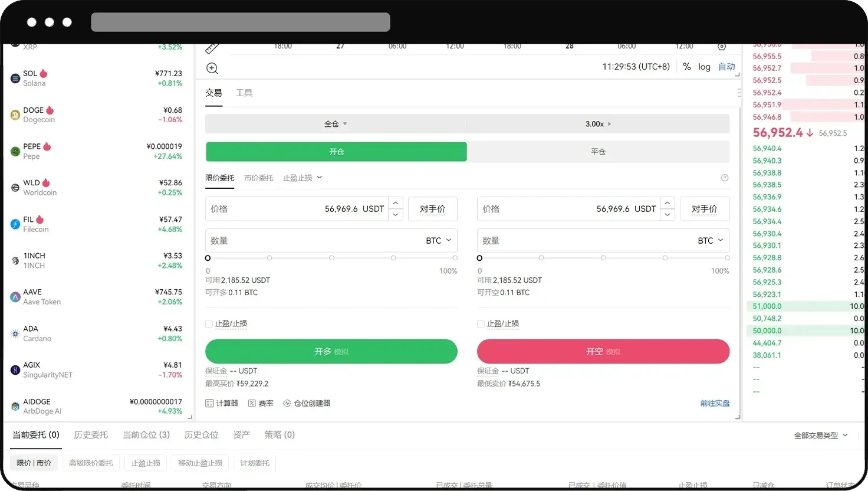This screenshot has width=868, height=491.
Task: Click the chart settings gear icon
Action: coord(721,46)
